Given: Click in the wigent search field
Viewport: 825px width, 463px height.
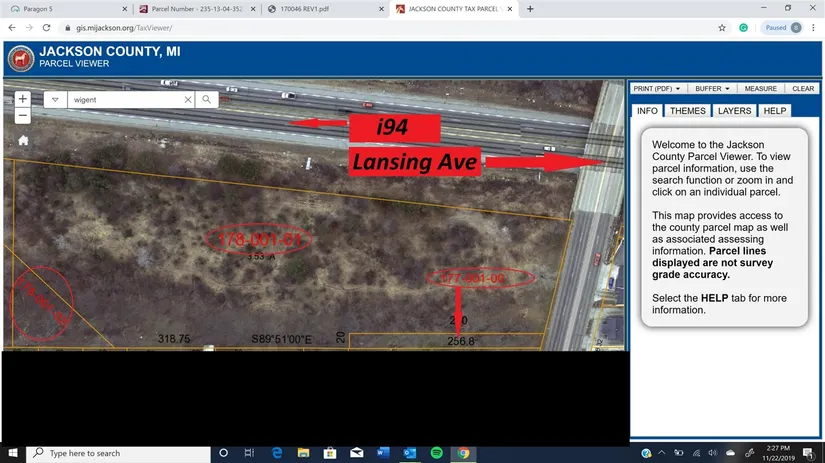Looking at the screenshot, I should click(125, 100).
